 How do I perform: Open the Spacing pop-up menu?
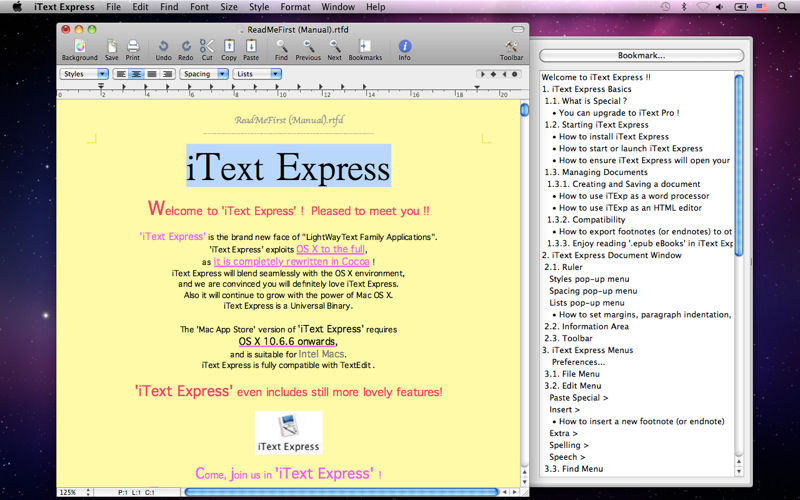(x=204, y=74)
